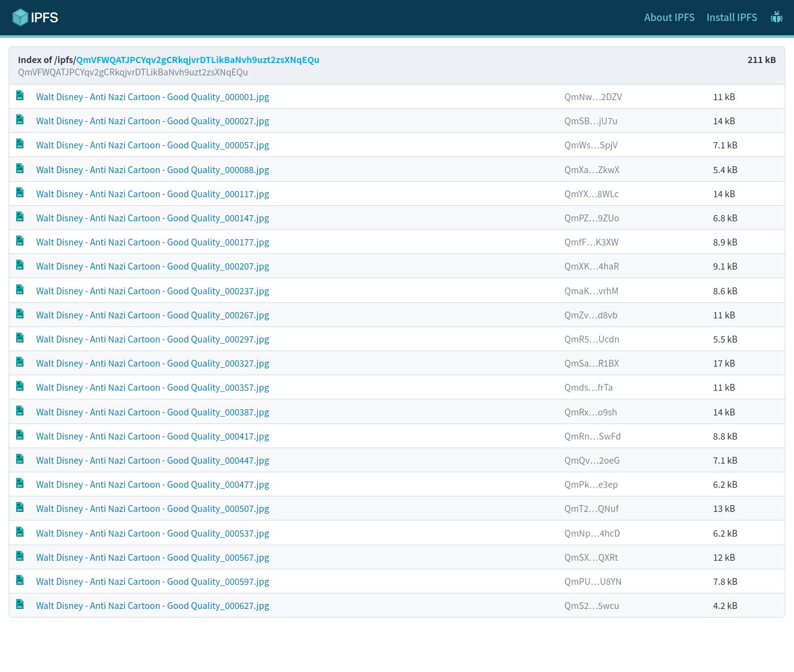This screenshot has height=672, width=794.
Task: Open the bug report icon
Action: 777,17
